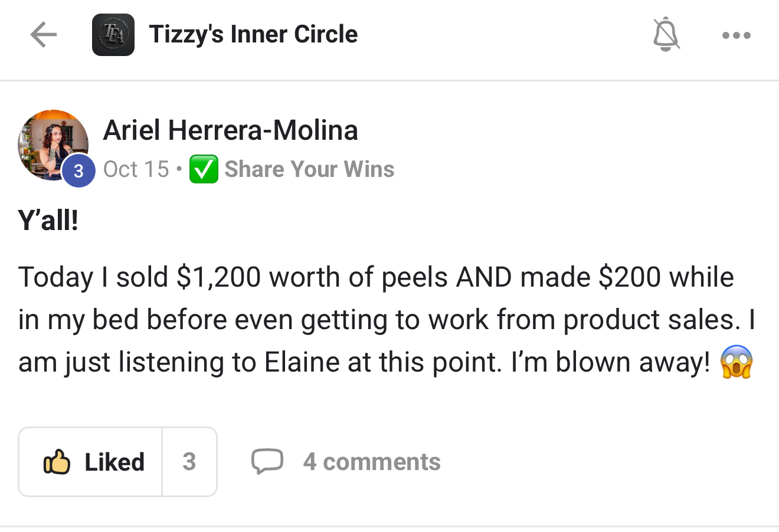Screen dimensions: 779x532
Task: Unlike the post via Liked label
Action: point(114,462)
